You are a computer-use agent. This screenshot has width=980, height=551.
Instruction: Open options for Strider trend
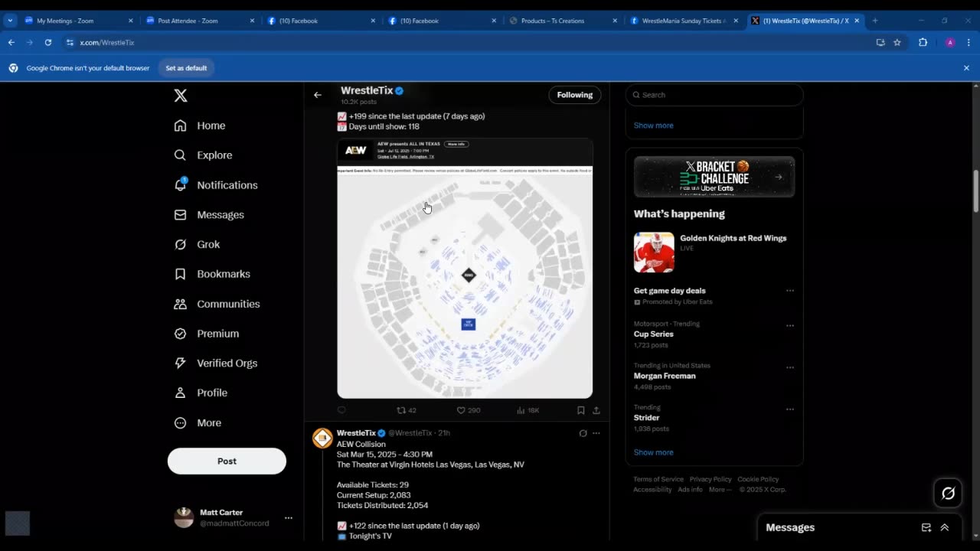coord(790,409)
